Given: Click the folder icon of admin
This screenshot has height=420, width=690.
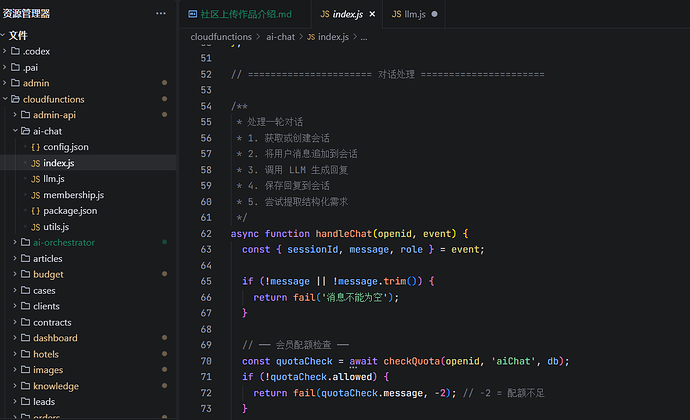Looking at the screenshot, I should click(15, 83).
